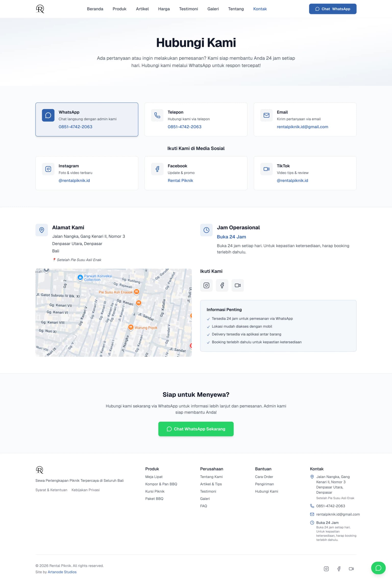This screenshot has width=392, height=583.
Task: Click the Pie Susu Asli Enaaak map marker
Action: (137, 291)
